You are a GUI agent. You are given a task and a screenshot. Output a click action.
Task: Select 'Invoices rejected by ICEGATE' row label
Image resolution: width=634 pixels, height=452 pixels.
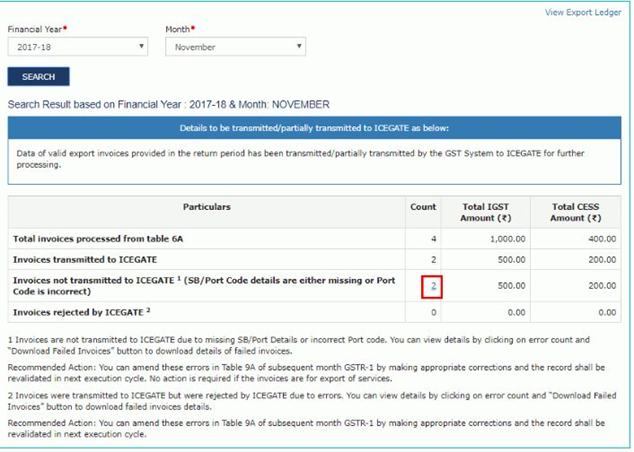82,312
